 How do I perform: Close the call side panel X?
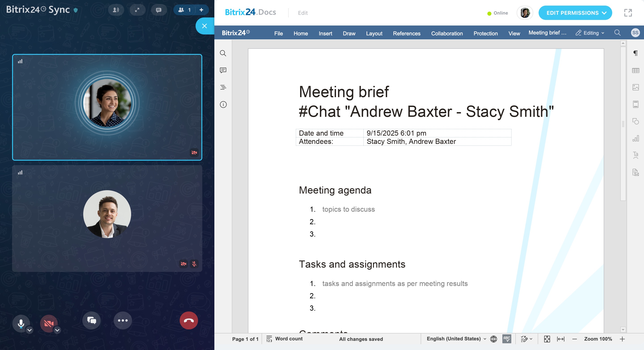coord(205,26)
